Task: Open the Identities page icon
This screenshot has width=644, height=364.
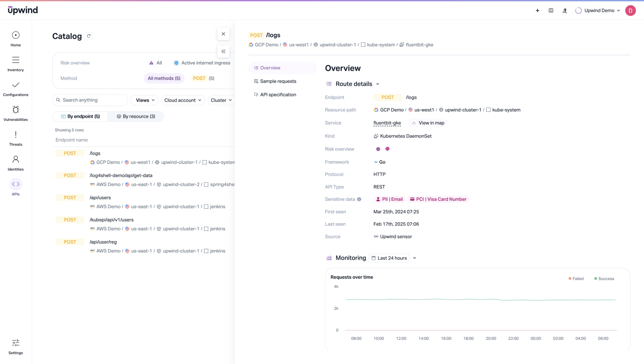Action: coord(16,159)
